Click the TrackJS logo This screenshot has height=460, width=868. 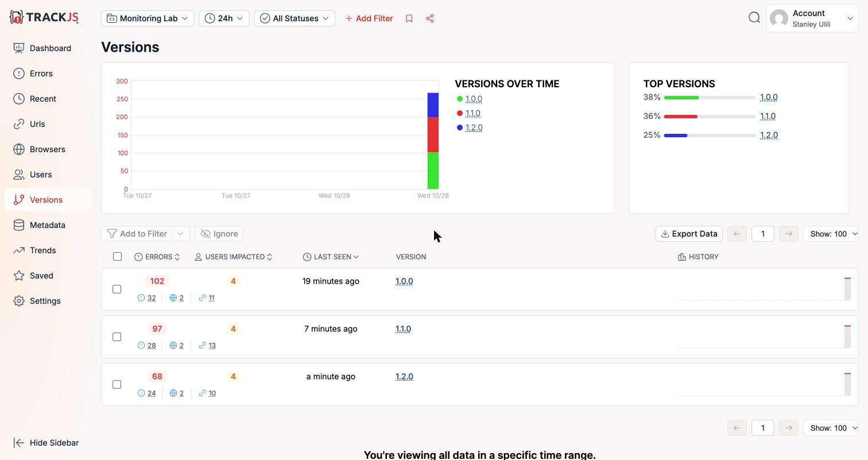tap(44, 17)
